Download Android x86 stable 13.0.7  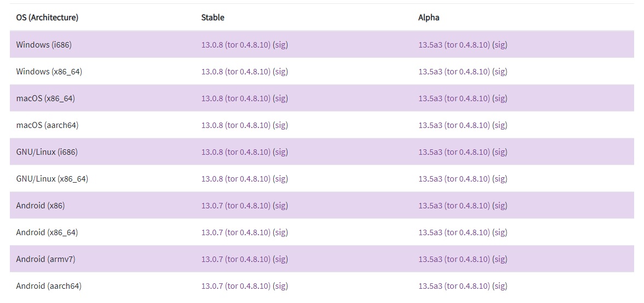point(235,206)
